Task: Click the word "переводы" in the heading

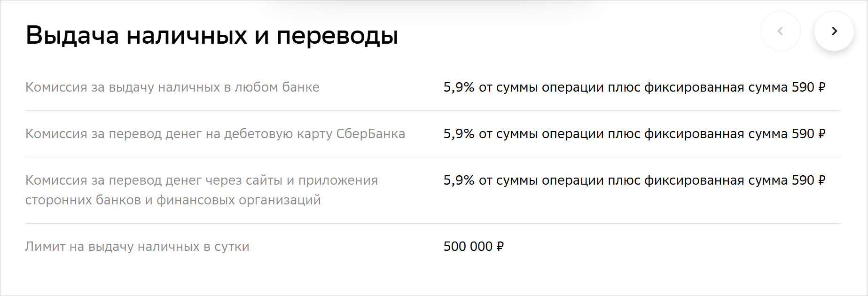Action: (x=337, y=35)
